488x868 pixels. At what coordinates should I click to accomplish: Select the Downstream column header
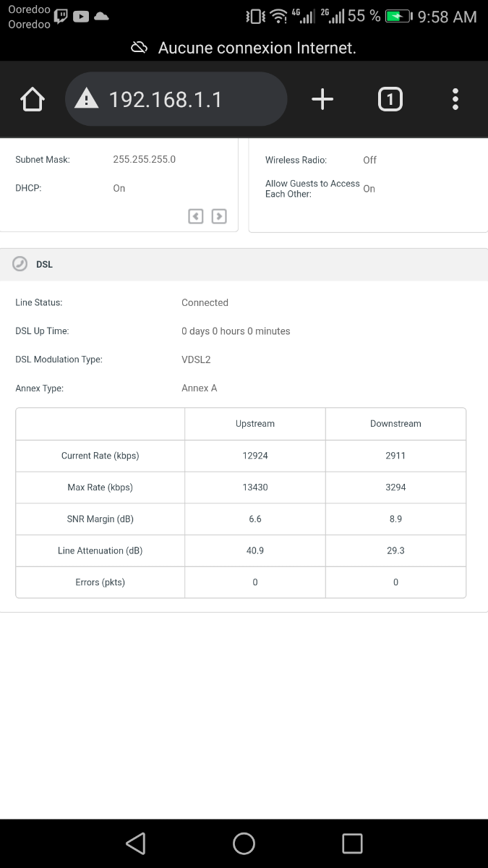coord(395,424)
